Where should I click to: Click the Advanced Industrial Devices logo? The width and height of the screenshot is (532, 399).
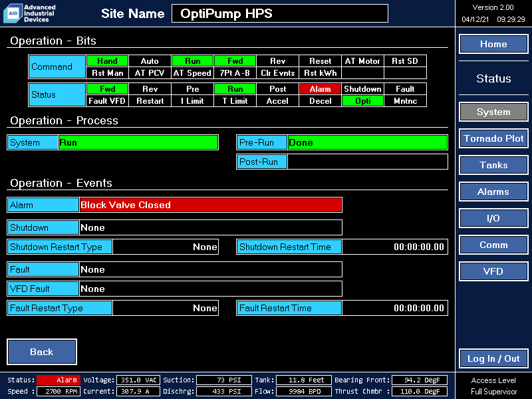[x=29, y=13]
